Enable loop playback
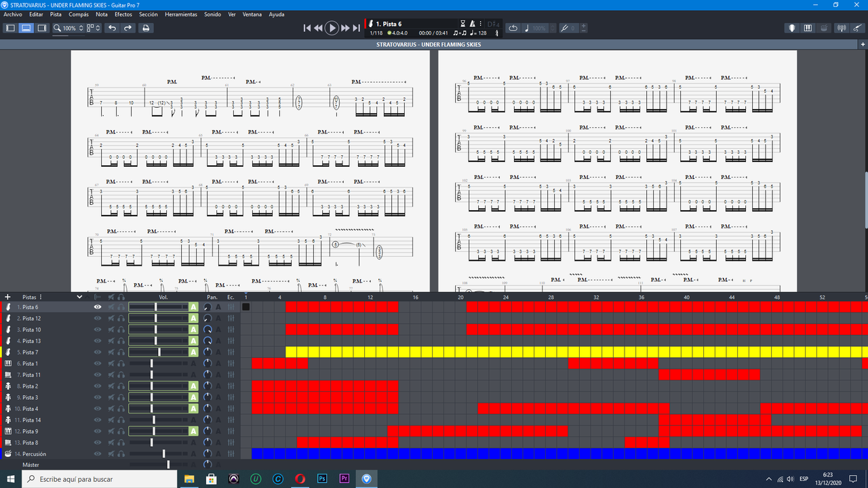The height and width of the screenshot is (488, 868). pyautogui.click(x=513, y=28)
